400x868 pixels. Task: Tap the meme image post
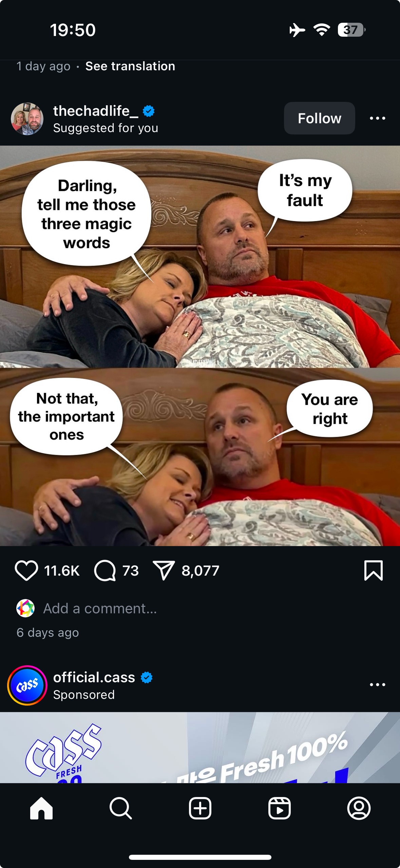point(200,346)
